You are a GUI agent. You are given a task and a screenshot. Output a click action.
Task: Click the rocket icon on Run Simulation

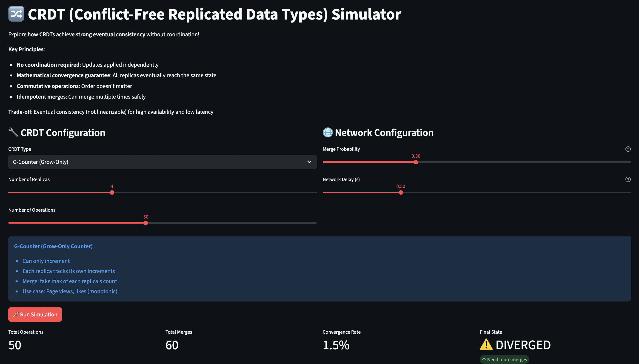point(16,315)
